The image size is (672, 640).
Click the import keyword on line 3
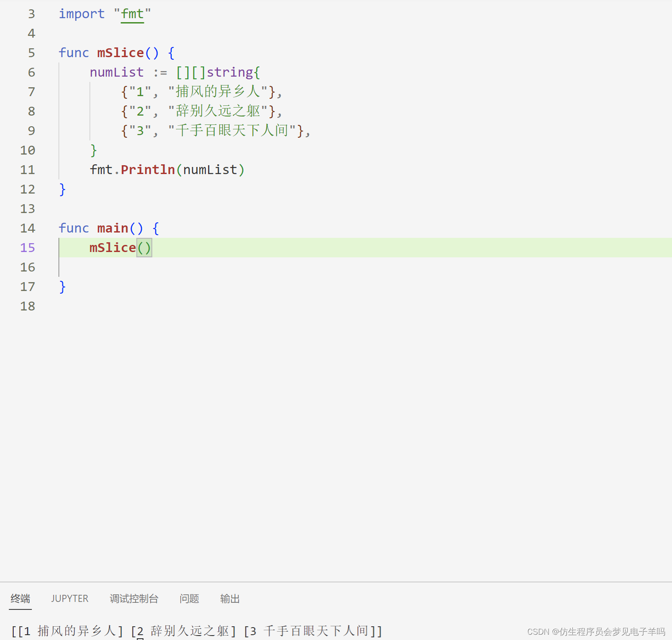click(x=82, y=14)
